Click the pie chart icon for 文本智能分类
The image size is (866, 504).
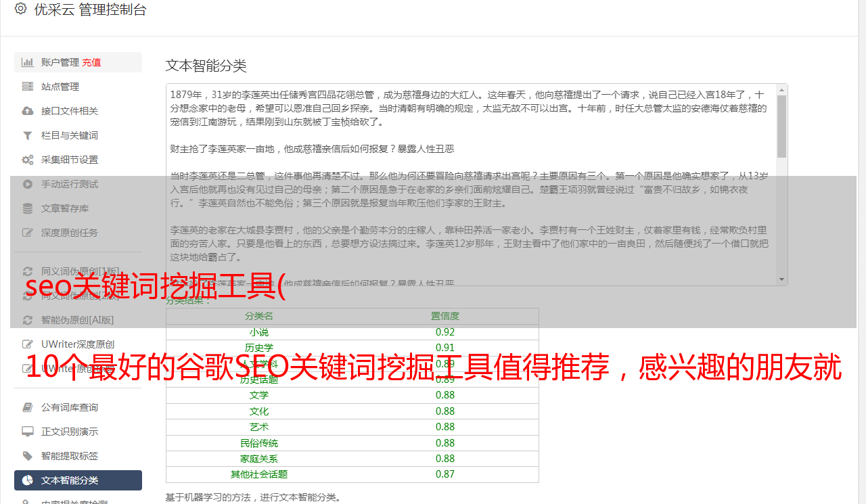pyautogui.click(x=28, y=480)
